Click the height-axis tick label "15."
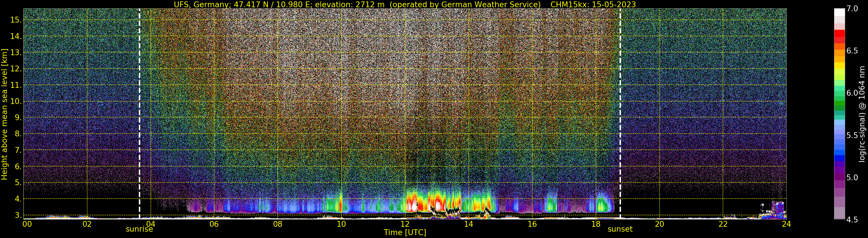This screenshot has width=868, height=238. pos(16,20)
